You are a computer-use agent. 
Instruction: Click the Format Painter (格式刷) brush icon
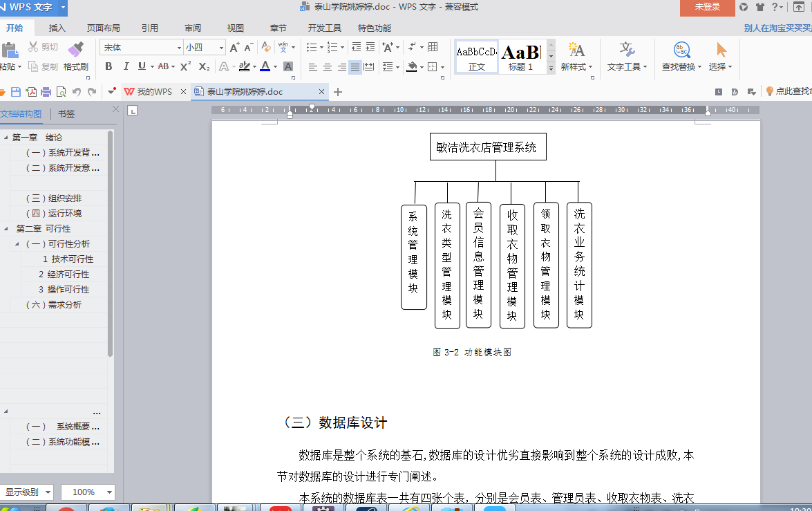tap(75, 48)
